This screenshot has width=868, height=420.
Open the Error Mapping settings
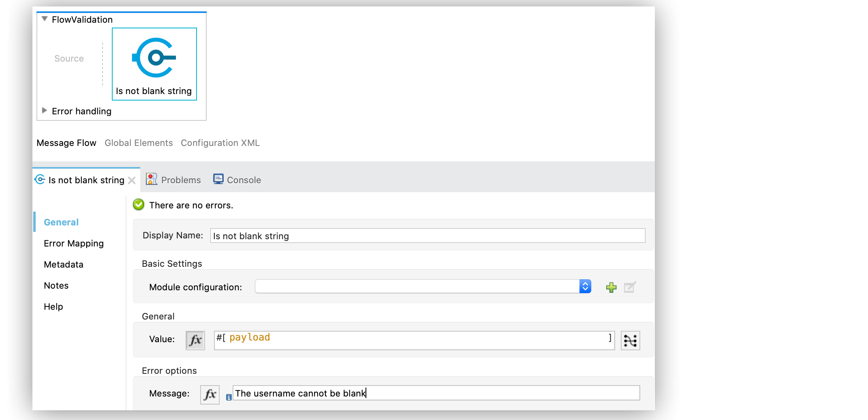[x=73, y=243]
